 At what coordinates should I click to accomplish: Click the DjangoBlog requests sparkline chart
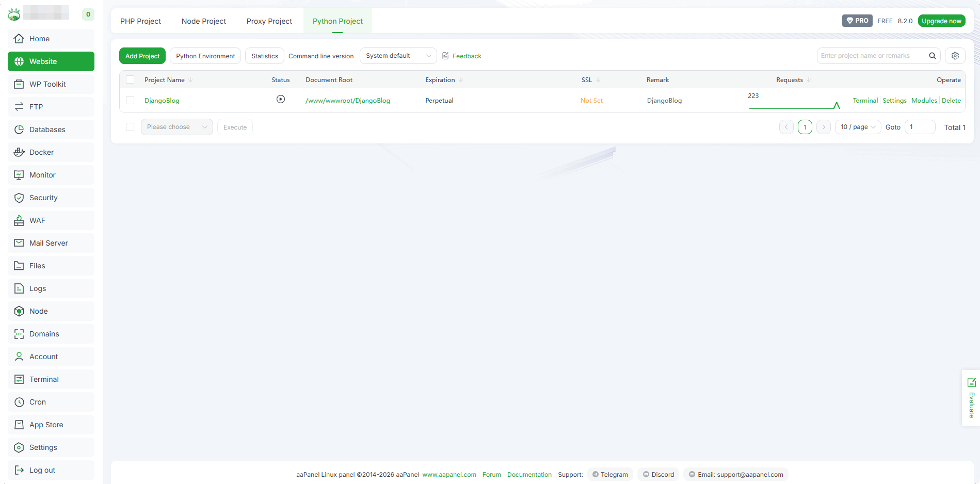[794, 105]
